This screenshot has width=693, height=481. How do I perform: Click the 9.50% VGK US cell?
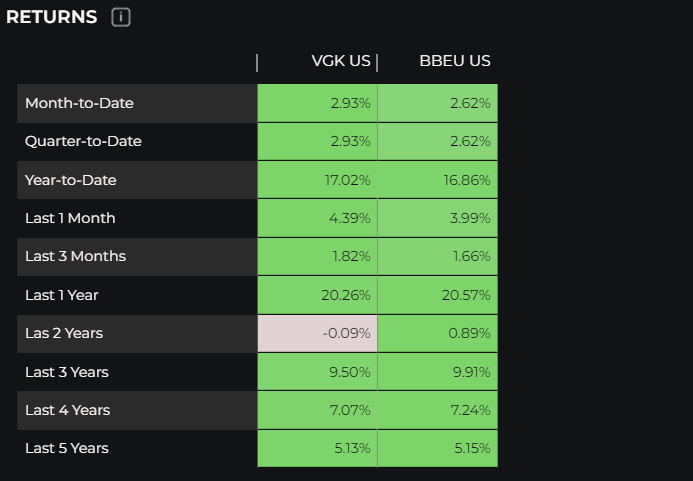pos(317,372)
